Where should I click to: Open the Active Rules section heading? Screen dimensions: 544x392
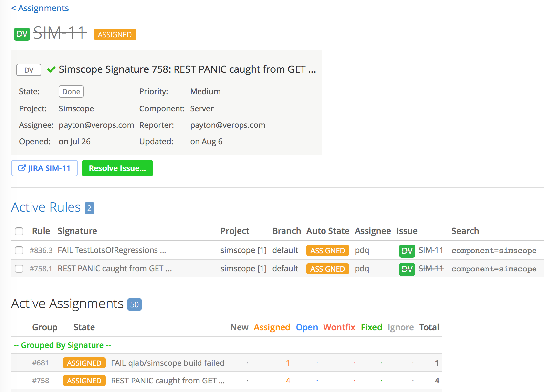pos(46,207)
